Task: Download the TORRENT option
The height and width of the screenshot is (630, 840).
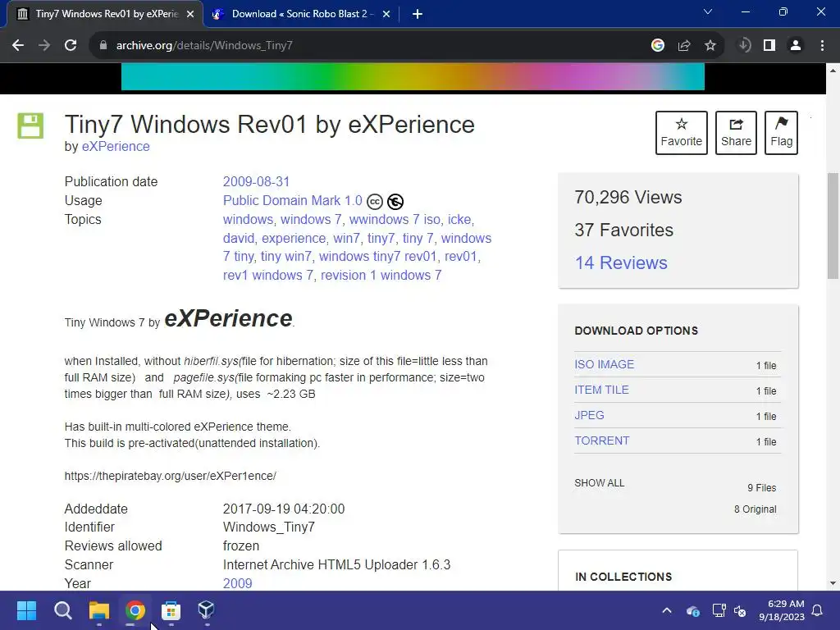Action: pyautogui.click(x=601, y=441)
